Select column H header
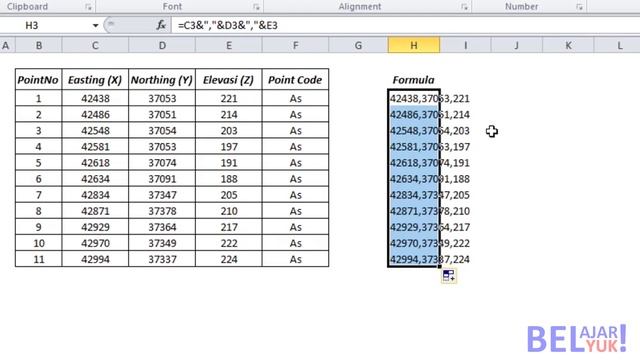This screenshot has width=640, height=360. pos(414,45)
